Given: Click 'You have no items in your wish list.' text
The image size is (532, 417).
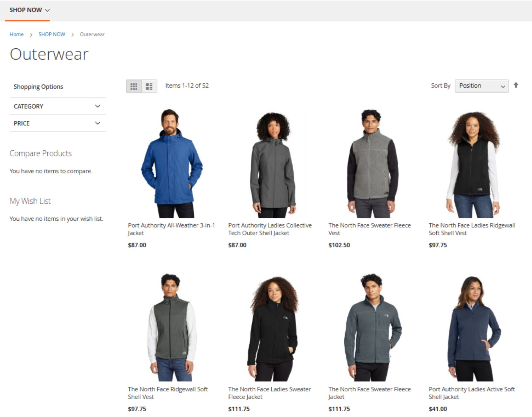Looking at the screenshot, I should (x=56, y=219).
